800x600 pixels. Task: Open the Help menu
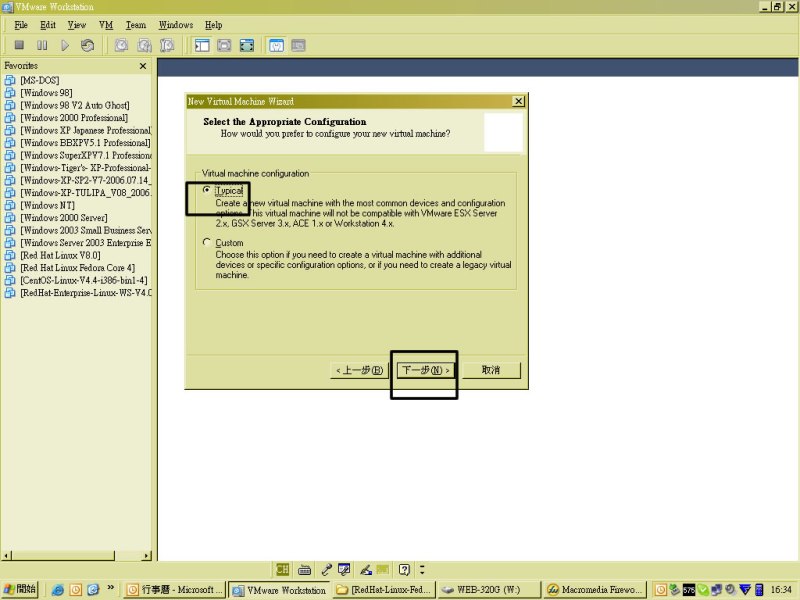click(x=213, y=25)
